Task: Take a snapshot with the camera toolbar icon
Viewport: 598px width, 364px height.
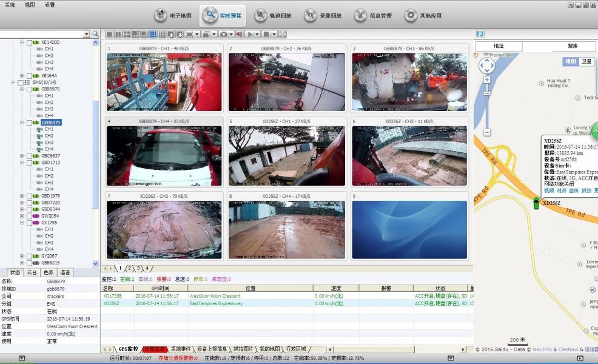Action: pos(224,35)
